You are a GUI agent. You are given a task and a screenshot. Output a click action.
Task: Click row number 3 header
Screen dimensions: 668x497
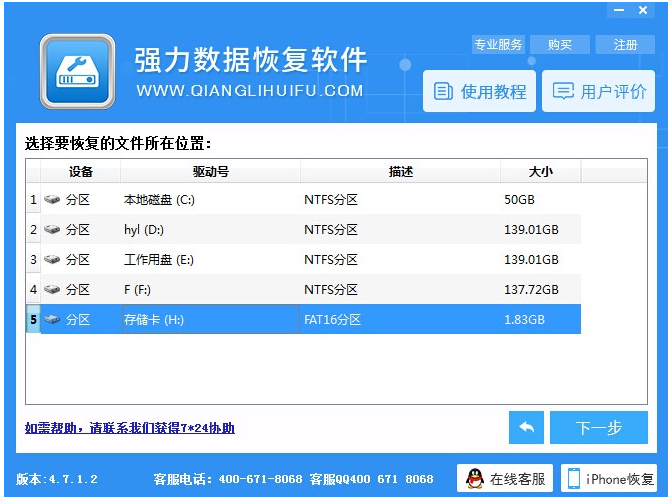click(33, 259)
